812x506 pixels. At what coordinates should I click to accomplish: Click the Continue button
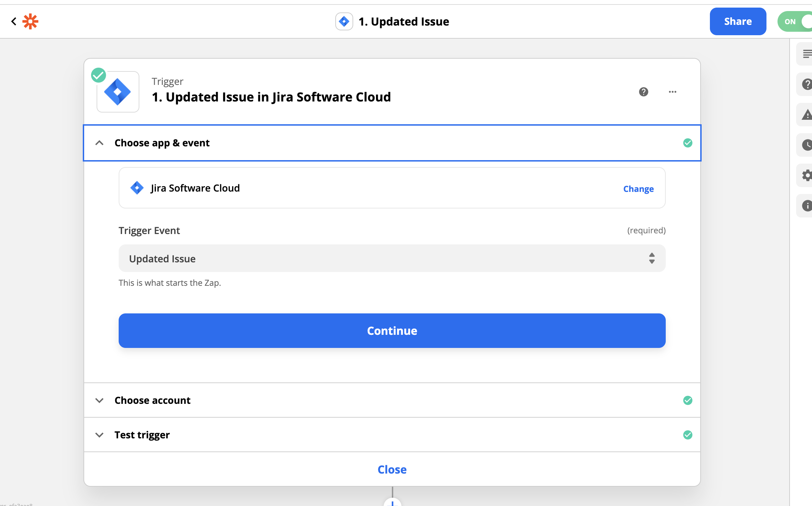point(392,331)
